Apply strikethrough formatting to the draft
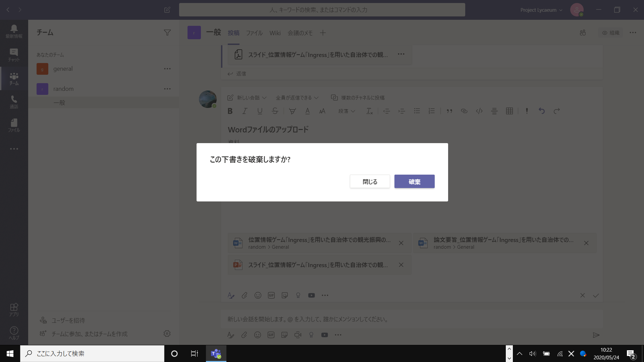The image size is (644, 362). 275,111
